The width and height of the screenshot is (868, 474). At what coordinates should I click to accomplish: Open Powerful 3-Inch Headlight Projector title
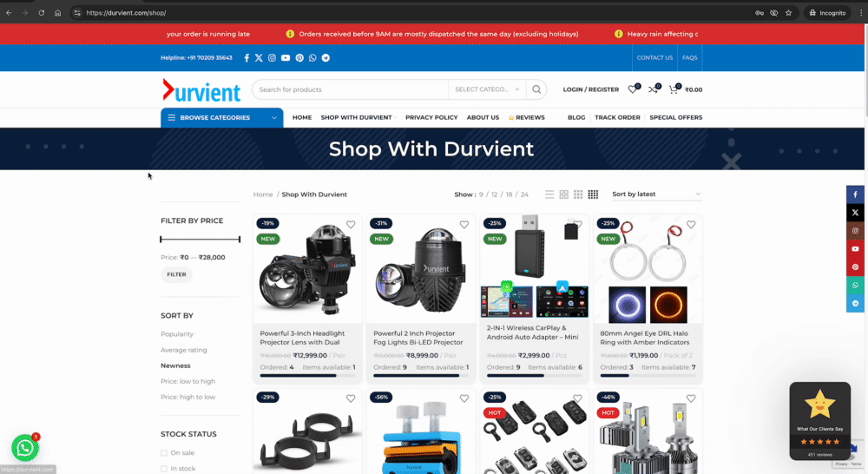[x=302, y=338]
